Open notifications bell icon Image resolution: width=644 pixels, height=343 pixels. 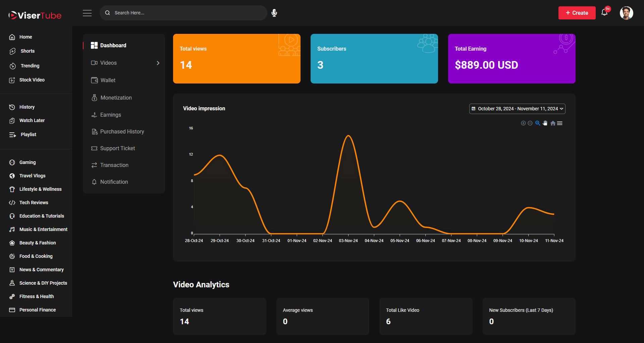[604, 13]
